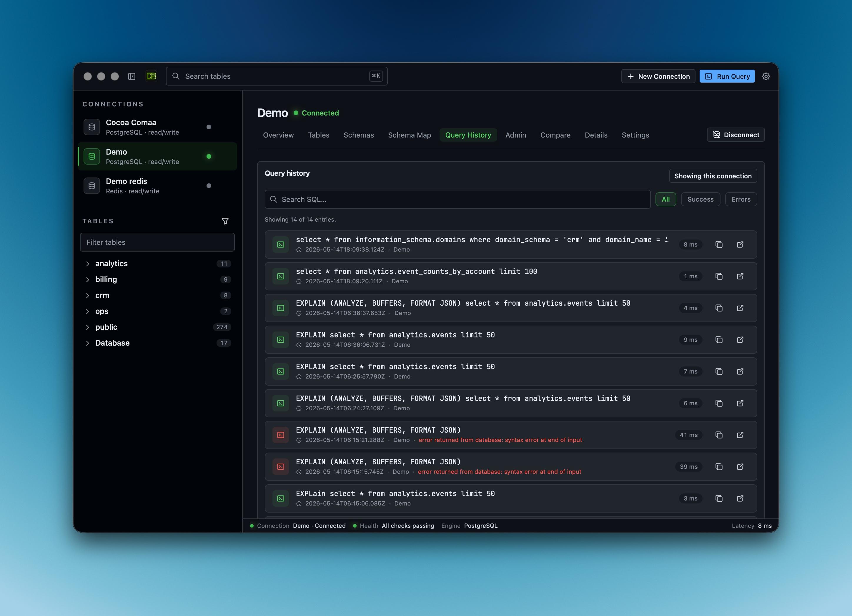This screenshot has height=616, width=852.
Task: Click the green DB app logo icon
Action: (151, 76)
